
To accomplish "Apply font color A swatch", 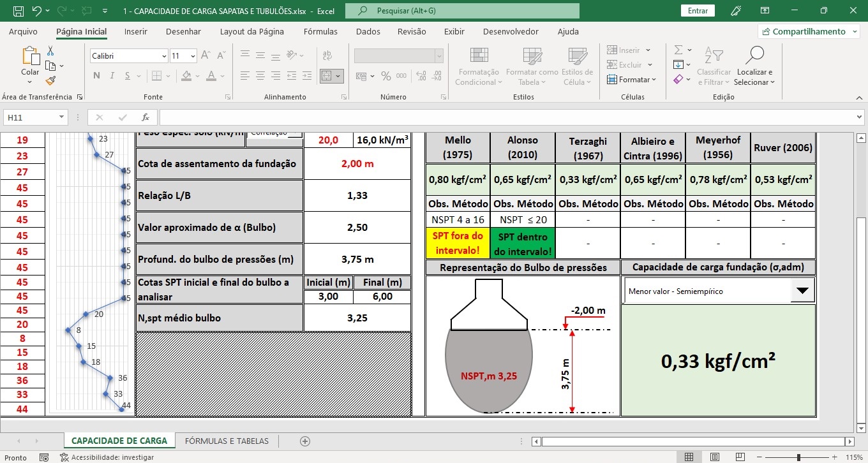I will tap(211, 76).
